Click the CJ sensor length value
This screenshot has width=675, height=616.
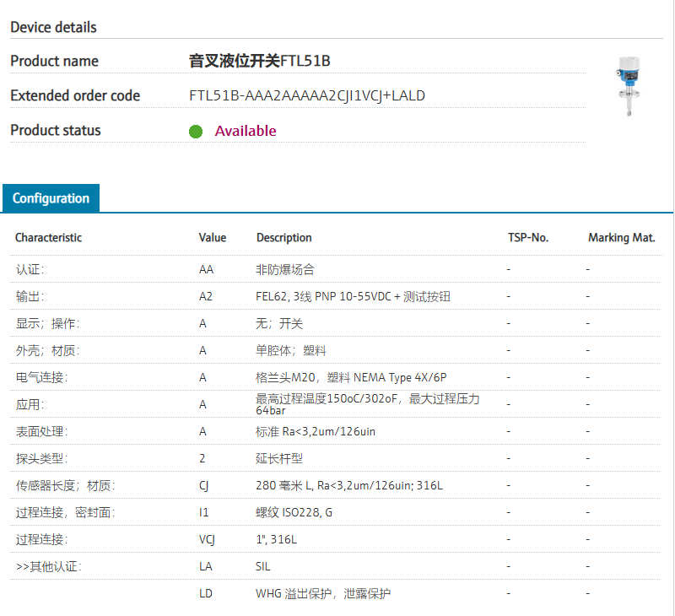pos(203,485)
